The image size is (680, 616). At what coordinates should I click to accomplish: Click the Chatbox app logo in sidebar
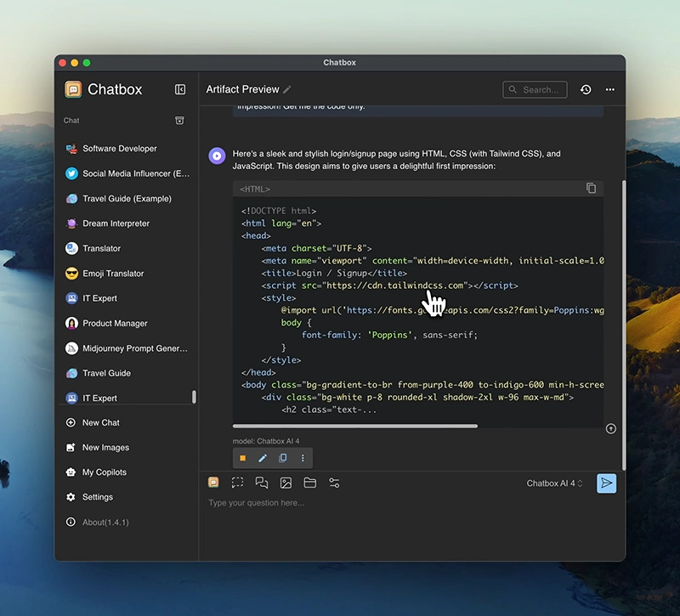(73, 89)
